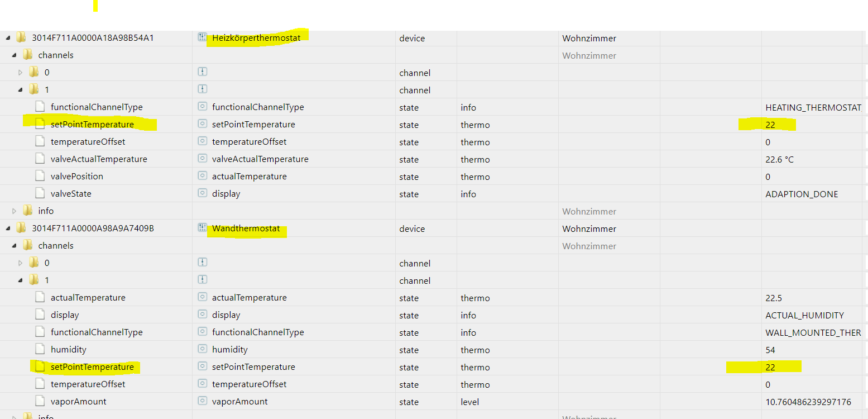Click folder icon of channel 1 under Wandthermostat
Screen dimensions: 868x419
click(x=34, y=280)
